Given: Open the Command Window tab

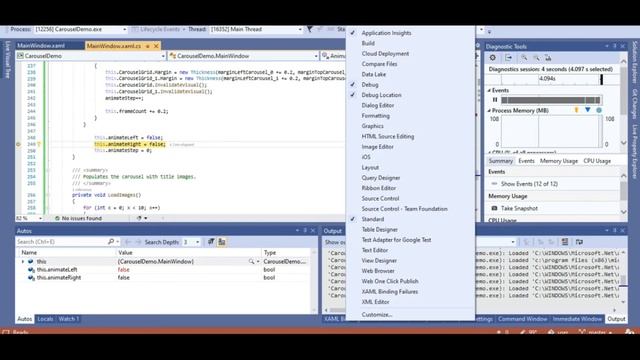Looking at the screenshot, I should tap(522, 319).
